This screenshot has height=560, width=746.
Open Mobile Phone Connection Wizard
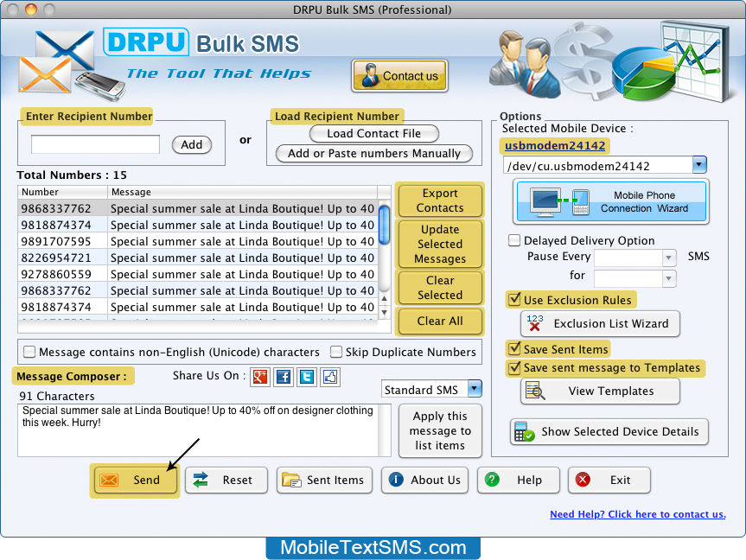point(610,202)
